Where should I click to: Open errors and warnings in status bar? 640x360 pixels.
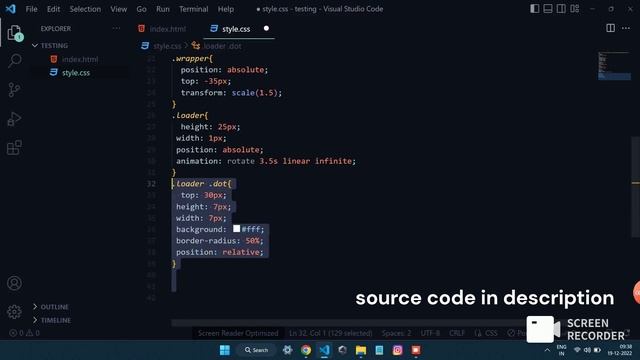click(24, 333)
